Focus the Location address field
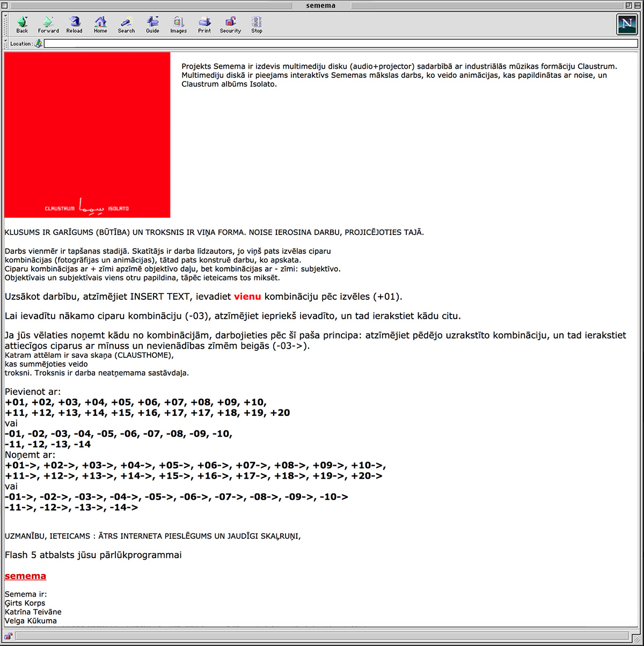644x646 pixels. coord(341,43)
